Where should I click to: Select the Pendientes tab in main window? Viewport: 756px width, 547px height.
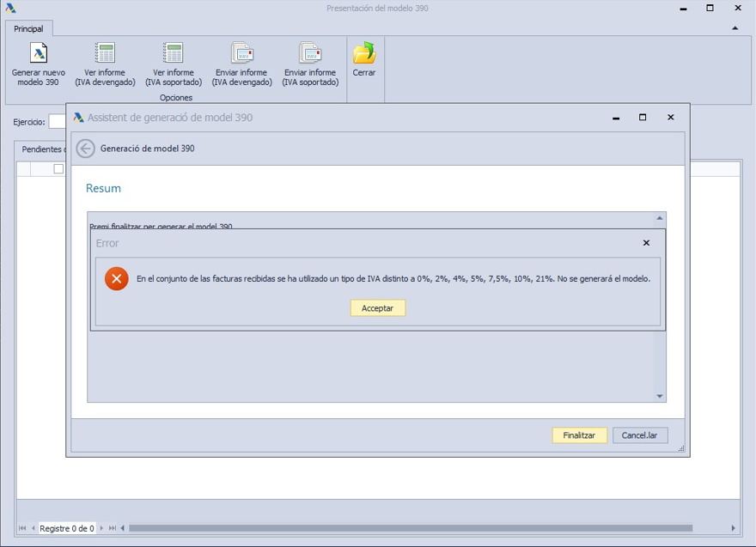pos(41,149)
